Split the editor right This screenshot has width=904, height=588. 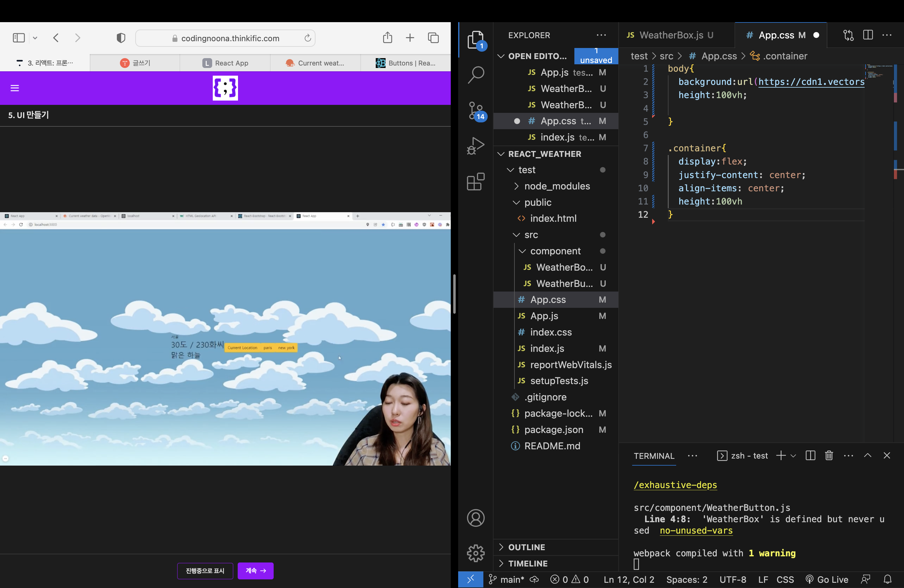(868, 35)
